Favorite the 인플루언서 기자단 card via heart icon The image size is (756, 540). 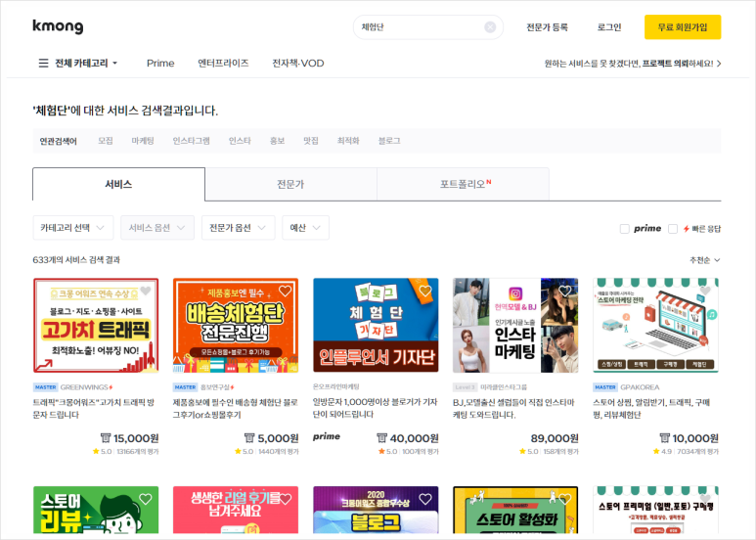(425, 291)
